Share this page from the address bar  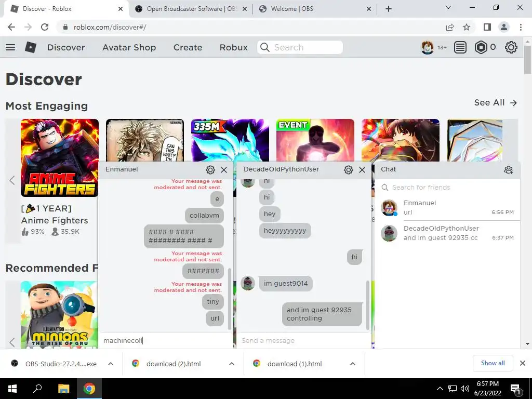tap(450, 27)
